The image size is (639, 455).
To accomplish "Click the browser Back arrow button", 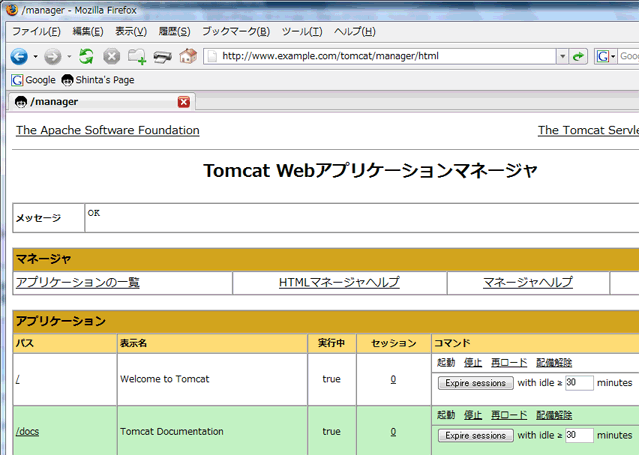I will tap(19, 56).
